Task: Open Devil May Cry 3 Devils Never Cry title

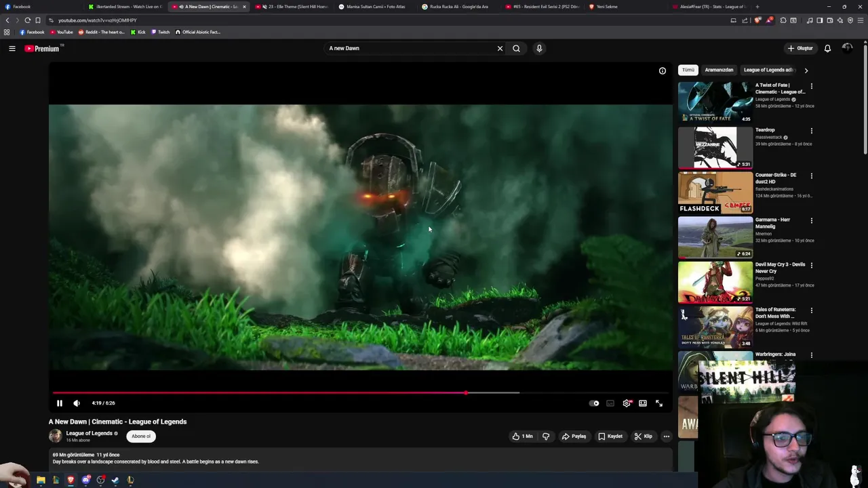Action: tap(780, 268)
